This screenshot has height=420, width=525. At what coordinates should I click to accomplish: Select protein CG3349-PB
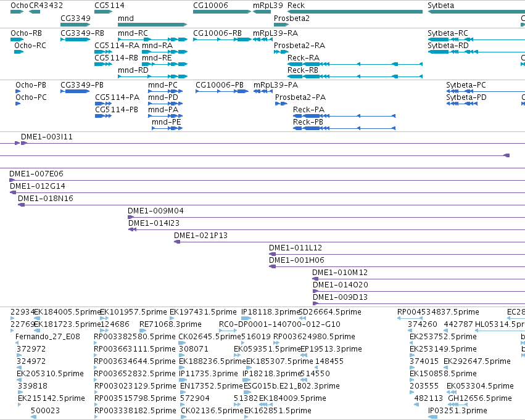(75, 91)
